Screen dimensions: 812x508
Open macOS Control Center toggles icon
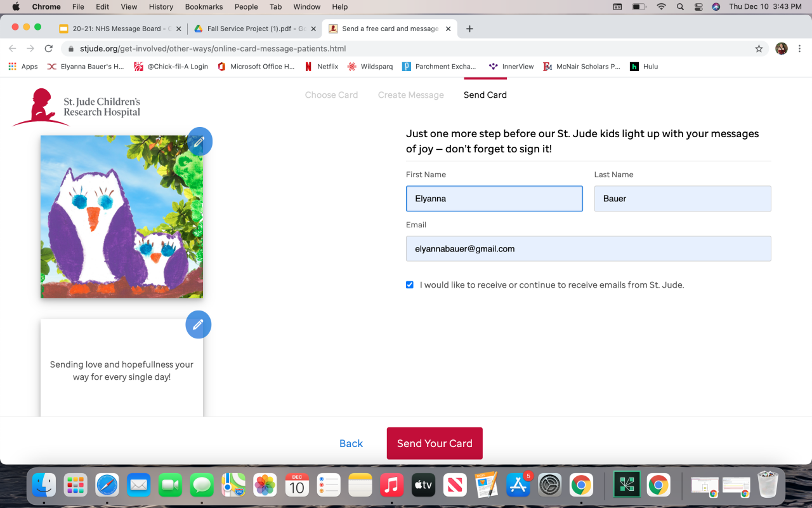698,7
